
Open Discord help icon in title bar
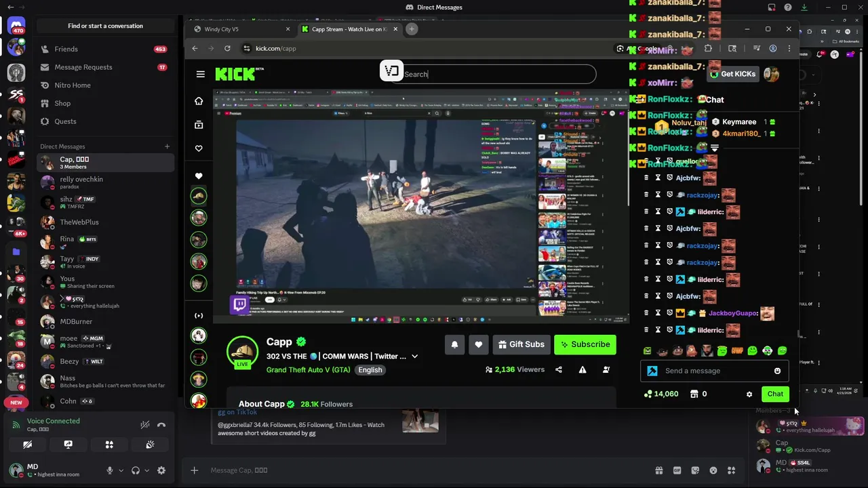pos(788,7)
